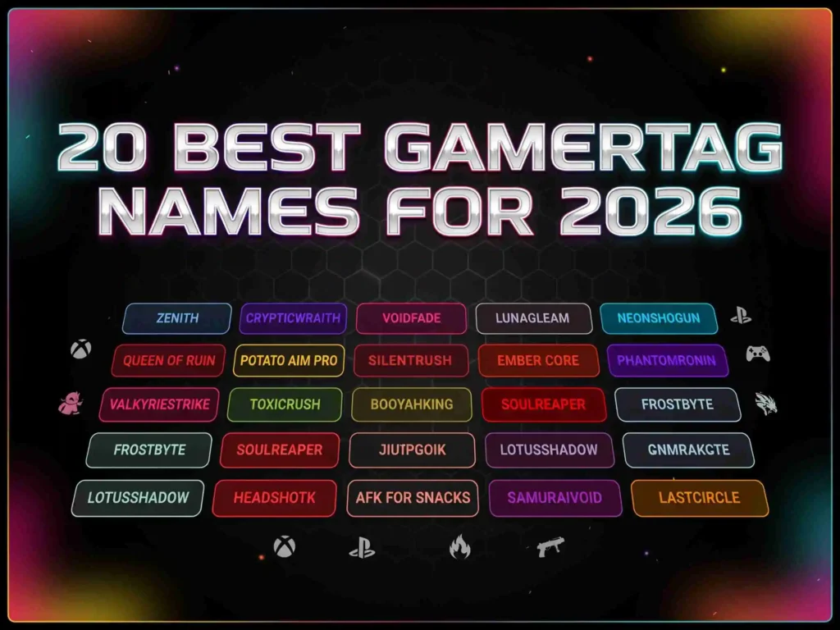Choose the italic SOULREAPER tag
This screenshot has height=630, width=840.
click(x=280, y=450)
